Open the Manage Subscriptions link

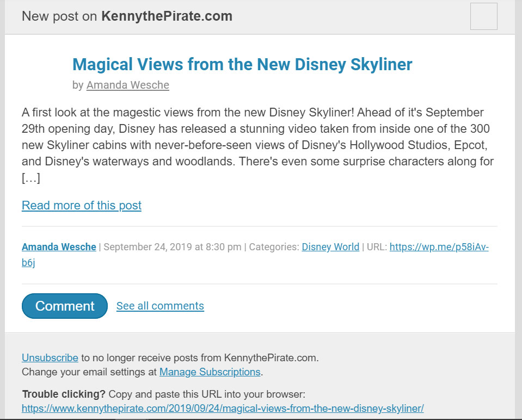(x=210, y=372)
